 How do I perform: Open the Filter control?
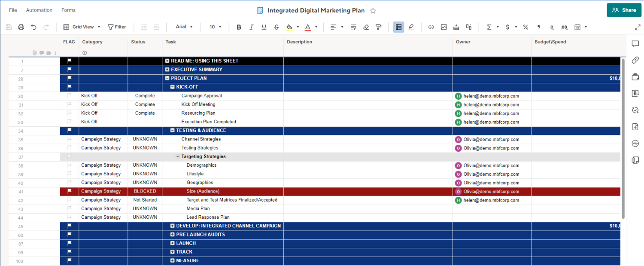coord(117,27)
